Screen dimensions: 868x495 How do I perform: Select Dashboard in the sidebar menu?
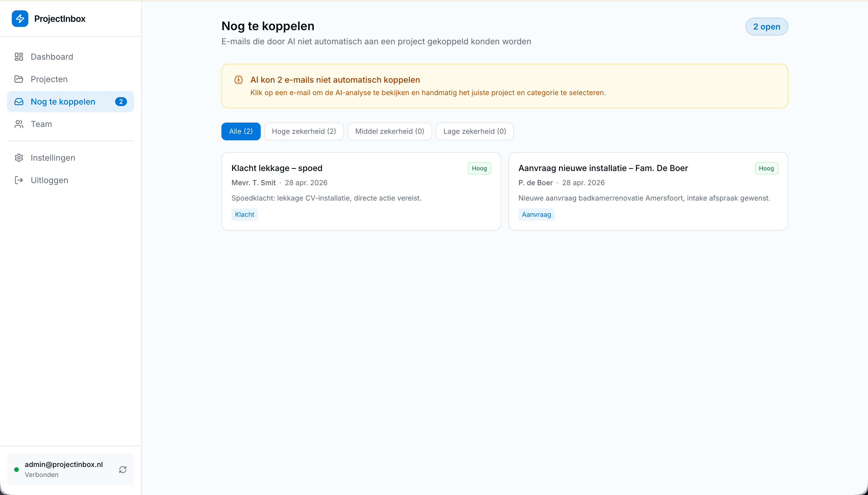[x=52, y=56]
